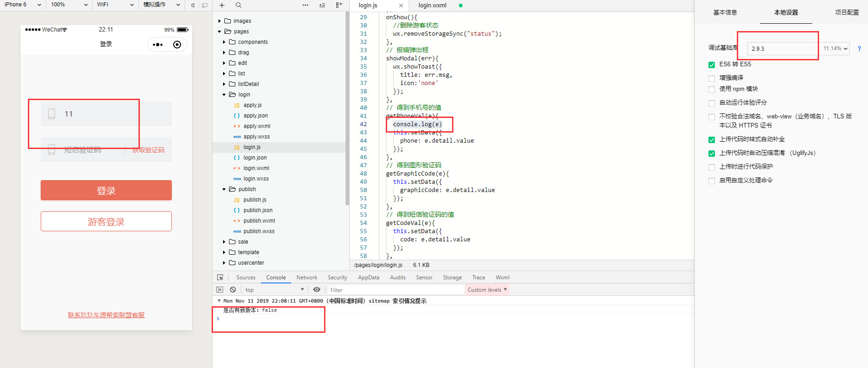The width and height of the screenshot is (868, 368).
Task: Enable 启用自定义处理命令 checkbox
Action: click(x=712, y=181)
